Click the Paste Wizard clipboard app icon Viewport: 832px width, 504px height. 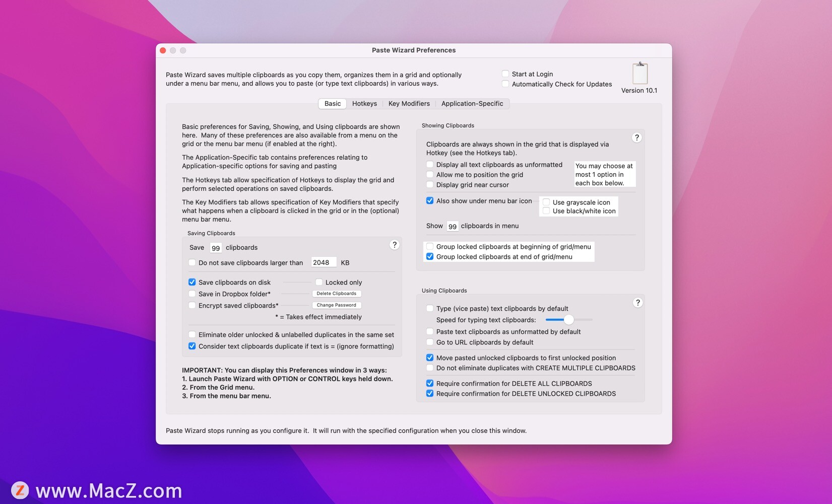pos(639,73)
